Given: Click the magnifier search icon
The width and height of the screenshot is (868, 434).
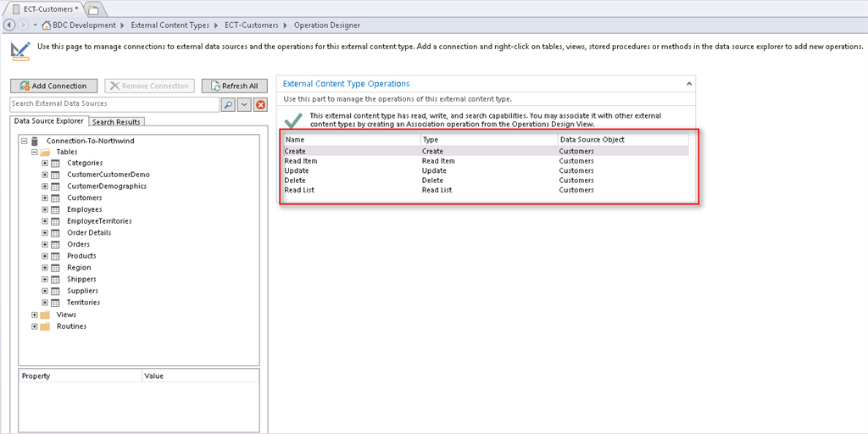Looking at the screenshot, I should (x=228, y=104).
